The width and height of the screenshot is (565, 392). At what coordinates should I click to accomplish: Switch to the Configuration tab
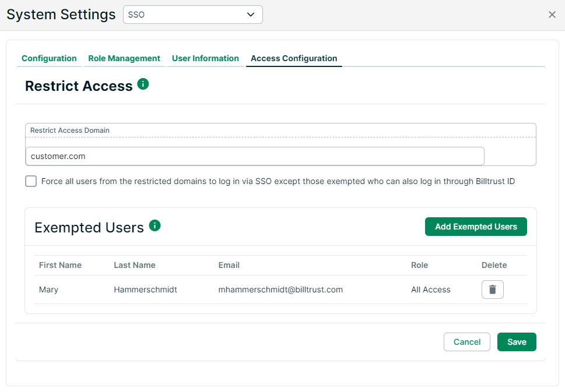49,58
